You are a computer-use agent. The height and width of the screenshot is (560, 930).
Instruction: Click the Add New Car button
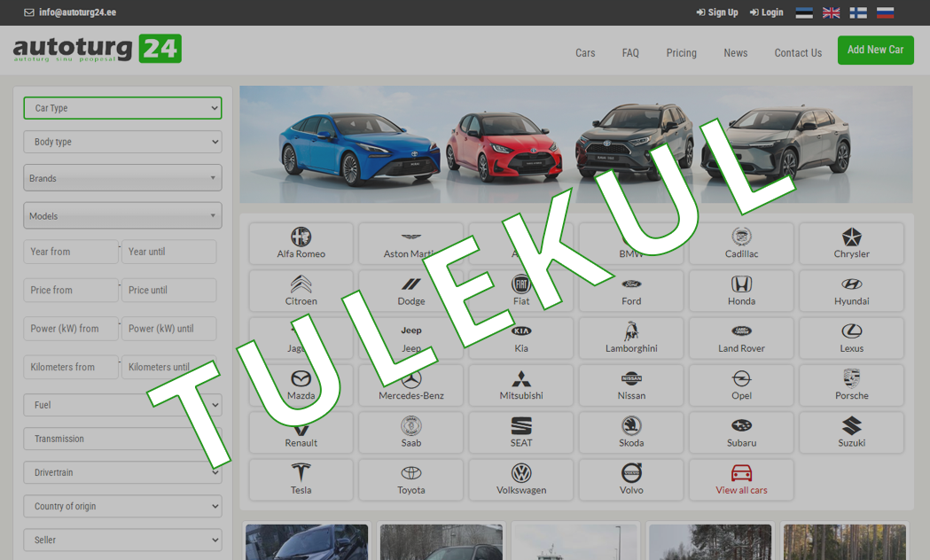(875, 50)
